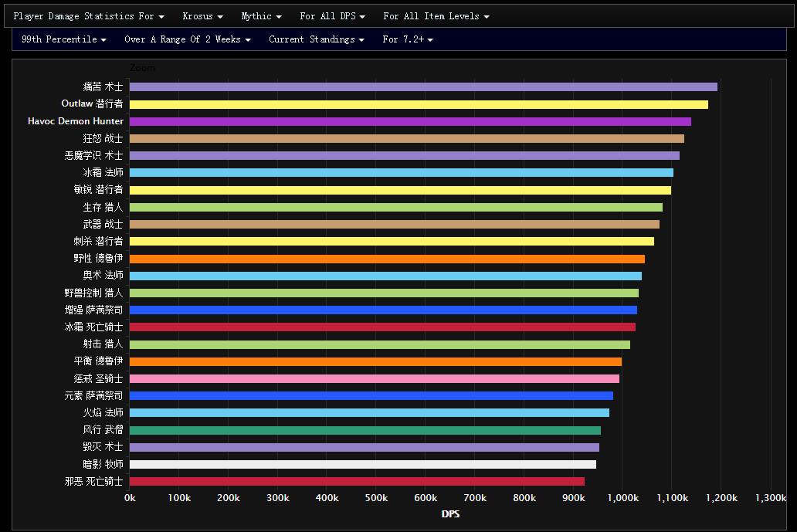
Task: Click the 风行 武僧 label
Action: [103, 430]
